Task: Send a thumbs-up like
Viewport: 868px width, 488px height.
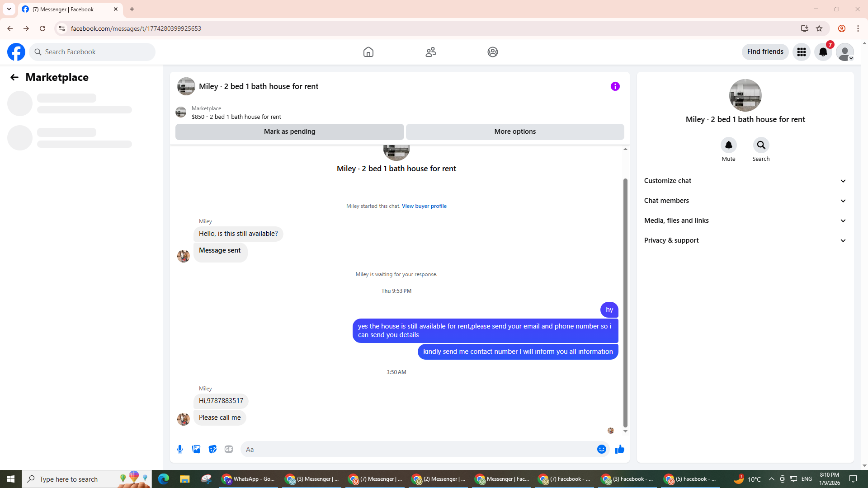Action: (x=619, y=449)
